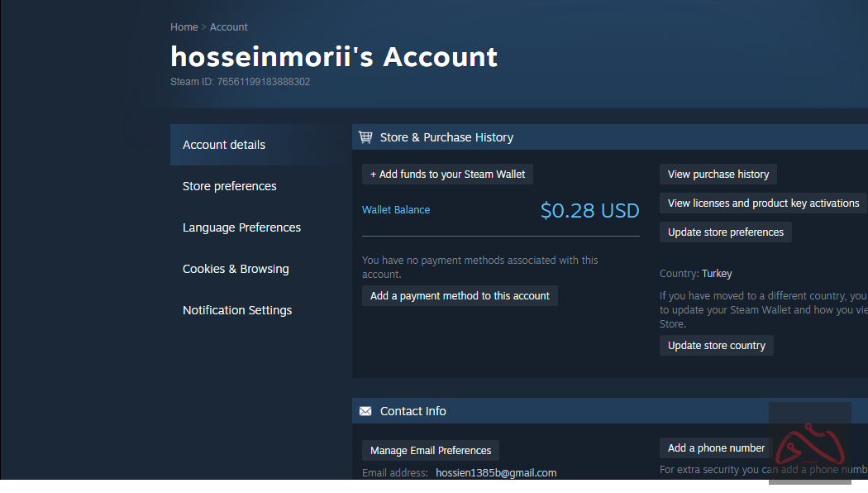Open Notification Settings in sidebar

pyautogui.click(x=237, y=310)
